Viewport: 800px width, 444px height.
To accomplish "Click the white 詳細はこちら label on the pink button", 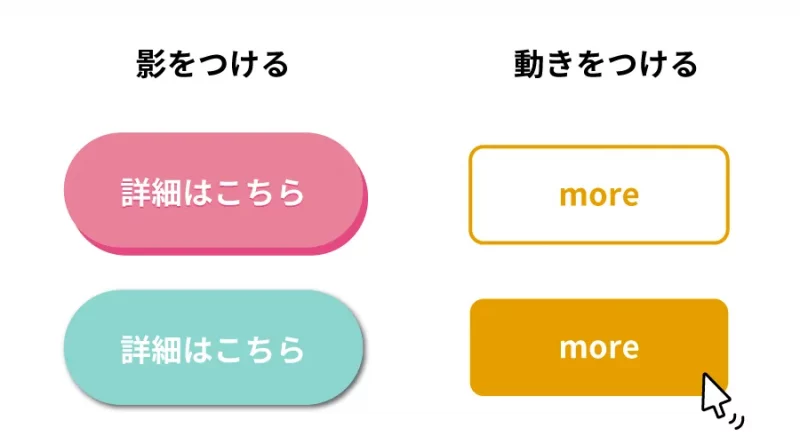I will pyautogui.click(x=212, y=191).
